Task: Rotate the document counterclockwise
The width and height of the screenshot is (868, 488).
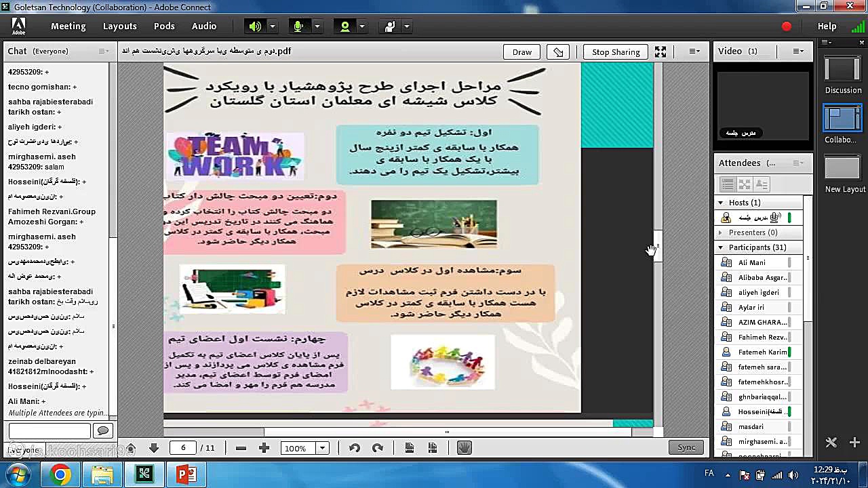Action: pyautogui.click(x=354, y=448)
